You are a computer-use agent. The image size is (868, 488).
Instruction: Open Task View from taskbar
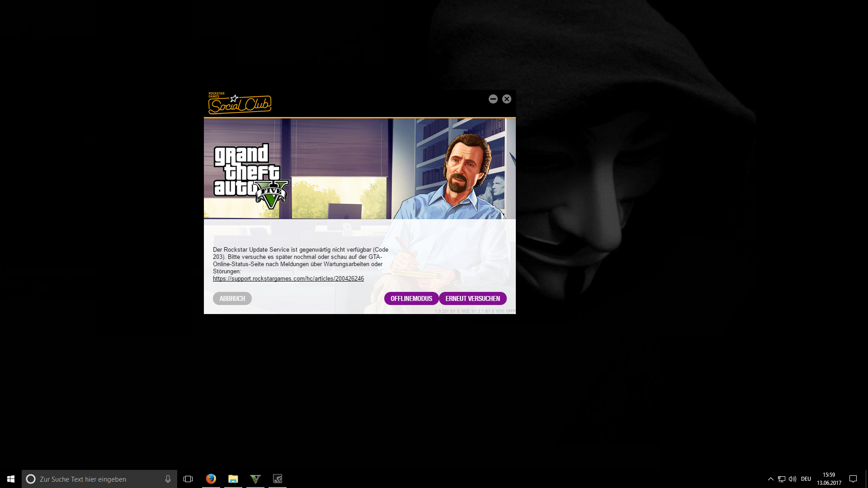(x=188, y=479)
